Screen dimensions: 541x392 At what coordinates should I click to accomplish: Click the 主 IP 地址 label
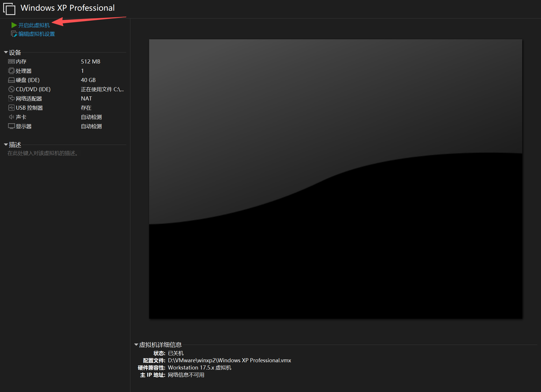pyautogui.click(x=153, y=375)
